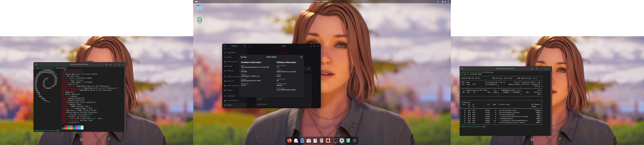Open the Home folder desktop icon

[x=200, y=8]
